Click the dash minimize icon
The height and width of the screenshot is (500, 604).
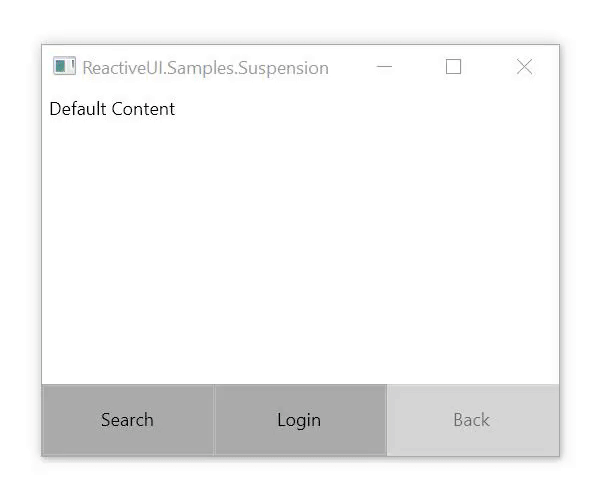[384, 67]
